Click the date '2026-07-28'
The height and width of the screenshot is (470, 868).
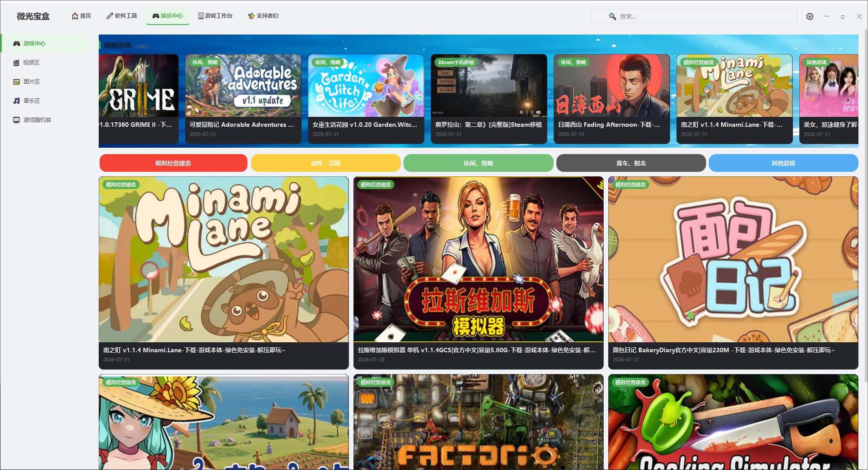[371, 360]
